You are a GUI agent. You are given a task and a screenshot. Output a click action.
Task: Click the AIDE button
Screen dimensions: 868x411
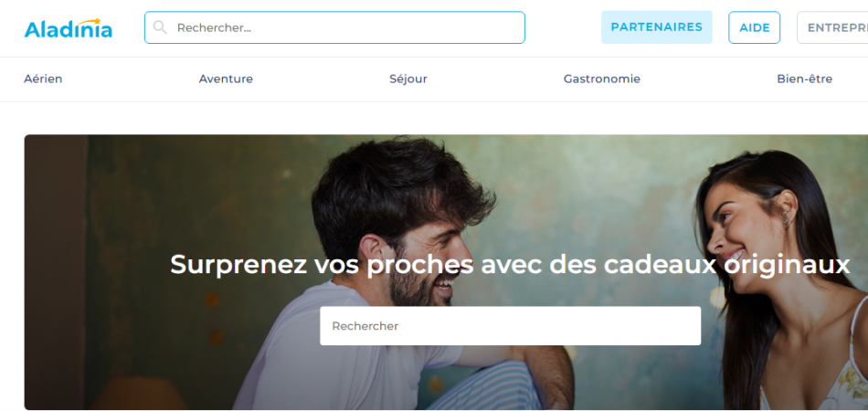click(754, 27)
